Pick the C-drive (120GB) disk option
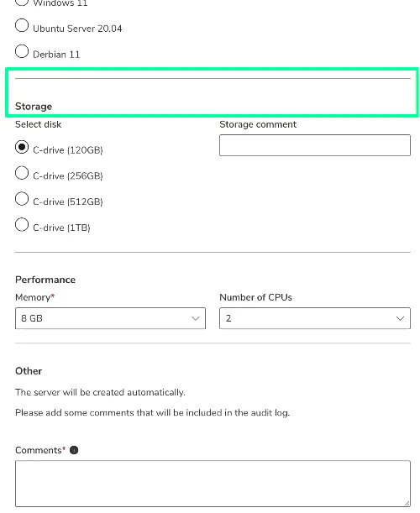The image size is (420, 513). click(x=22, y=147)
